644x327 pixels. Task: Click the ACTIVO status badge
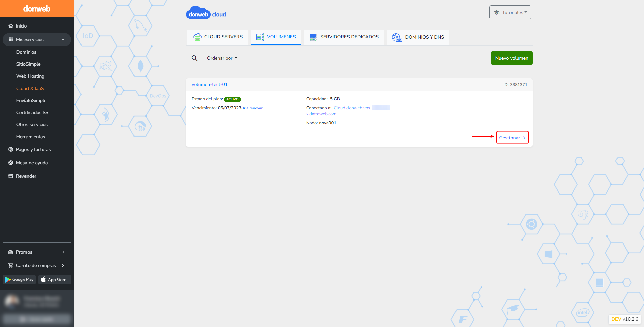(232, 99)
